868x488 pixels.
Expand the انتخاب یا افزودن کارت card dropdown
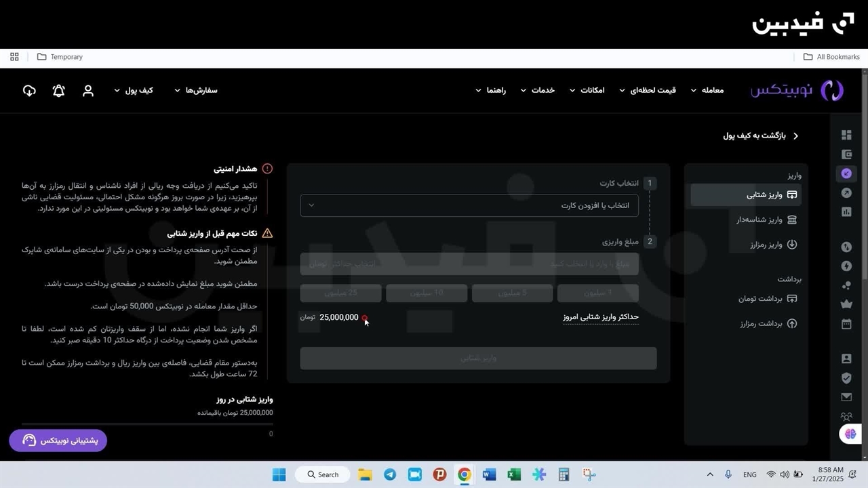(x=469, y=205)
